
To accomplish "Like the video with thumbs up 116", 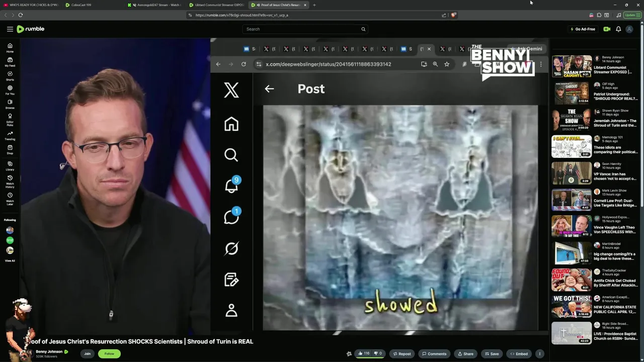I will pyautogui.click(x=364, y=353).
